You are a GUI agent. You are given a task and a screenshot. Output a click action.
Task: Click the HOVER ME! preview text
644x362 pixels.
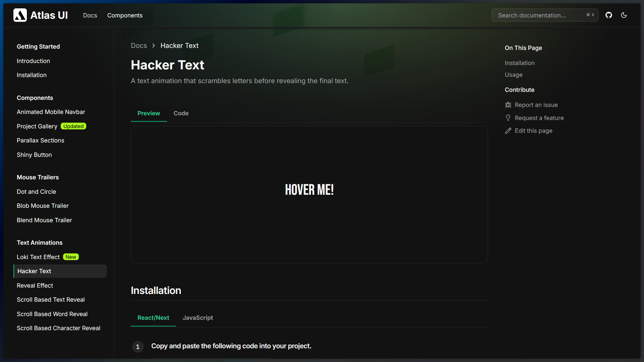(x=309, y=190)
